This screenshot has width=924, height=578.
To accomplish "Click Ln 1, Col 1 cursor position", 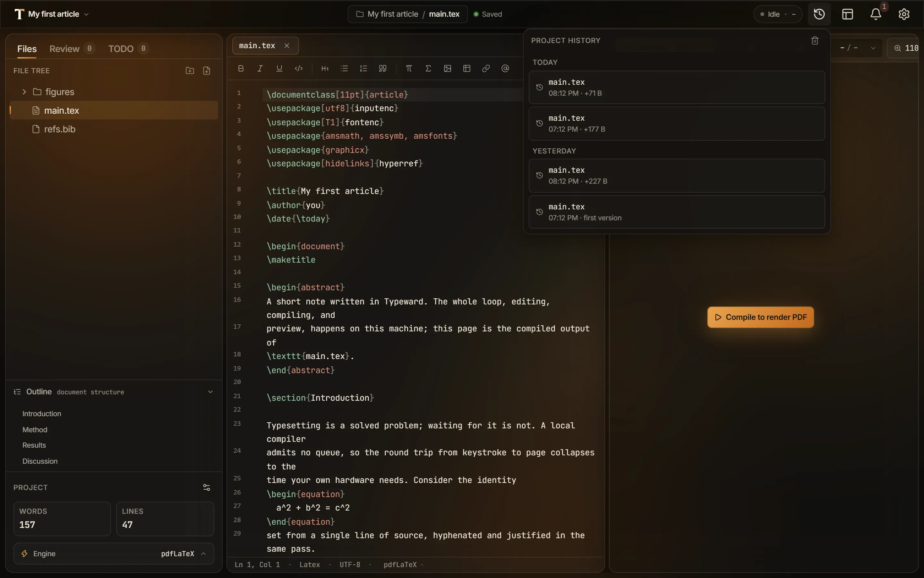I will [257, 565].
